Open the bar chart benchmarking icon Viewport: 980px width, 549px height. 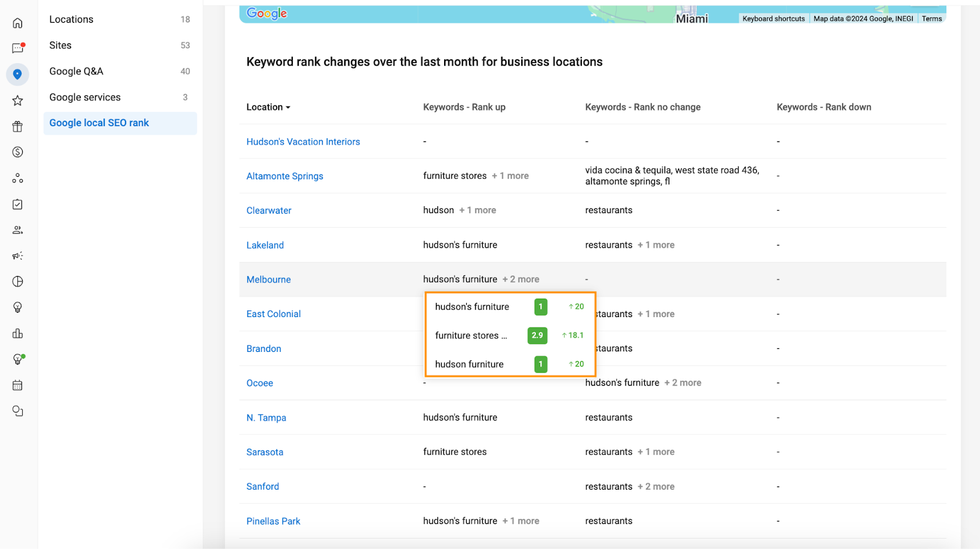pos(18,334)
